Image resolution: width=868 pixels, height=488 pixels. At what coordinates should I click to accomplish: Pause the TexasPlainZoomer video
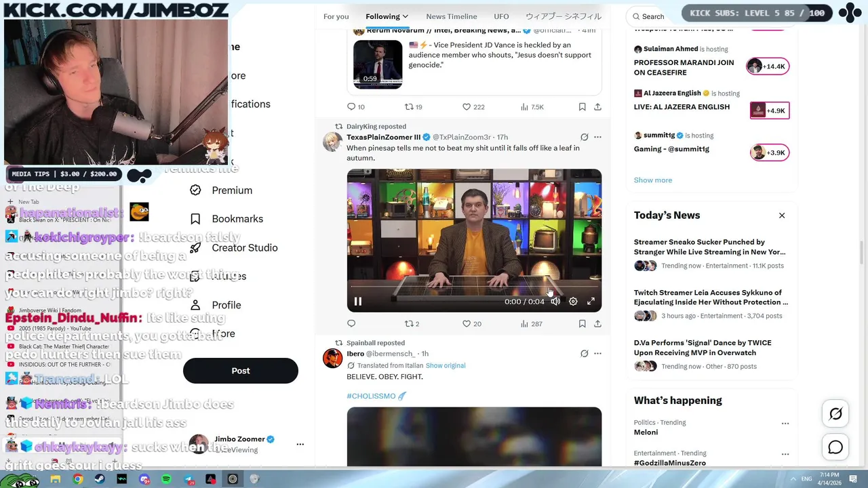tap(358, 302)
